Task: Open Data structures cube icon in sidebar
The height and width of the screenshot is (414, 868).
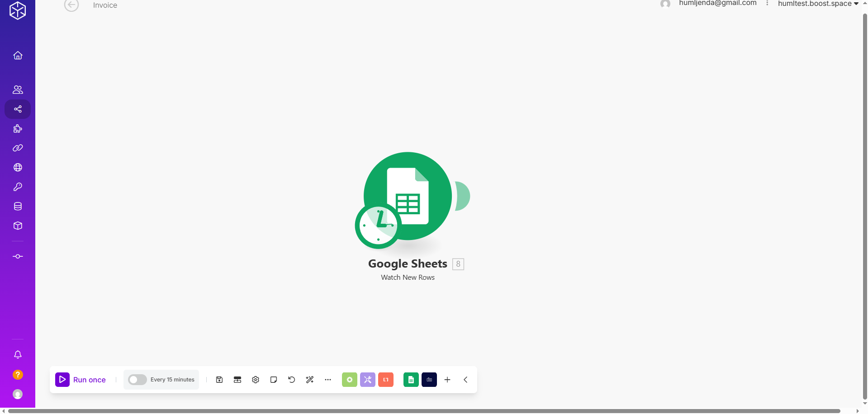Action: (x=18, y=226)
